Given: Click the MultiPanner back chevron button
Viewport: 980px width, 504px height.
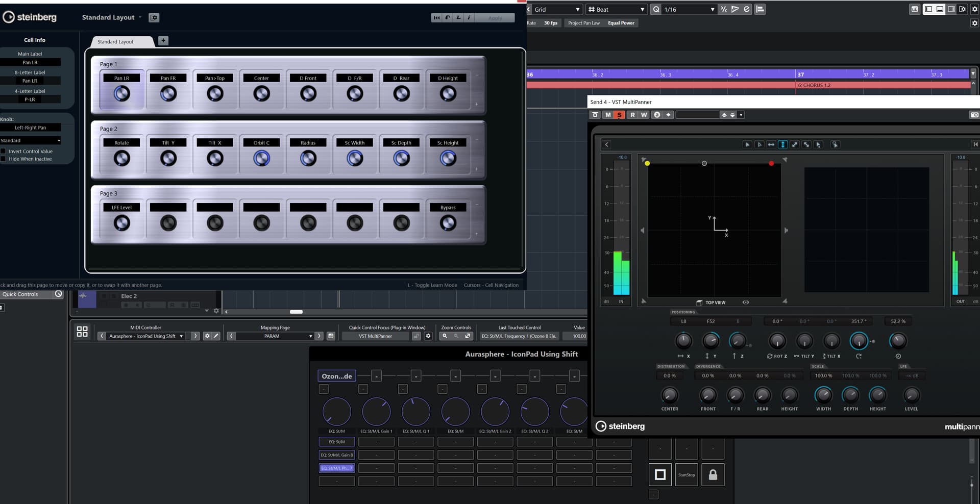Looking at the screenshot, I should 606,145.
